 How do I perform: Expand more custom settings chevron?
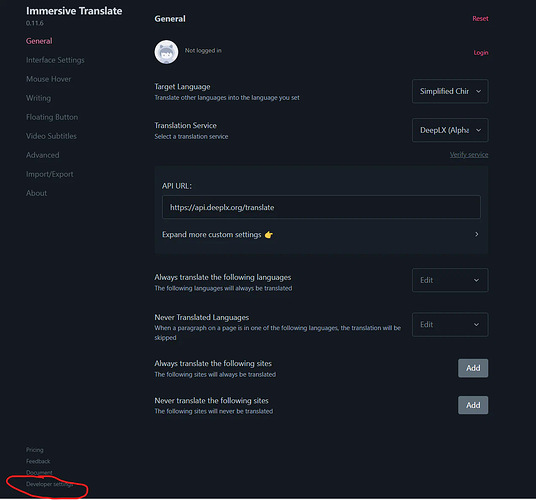477,234
